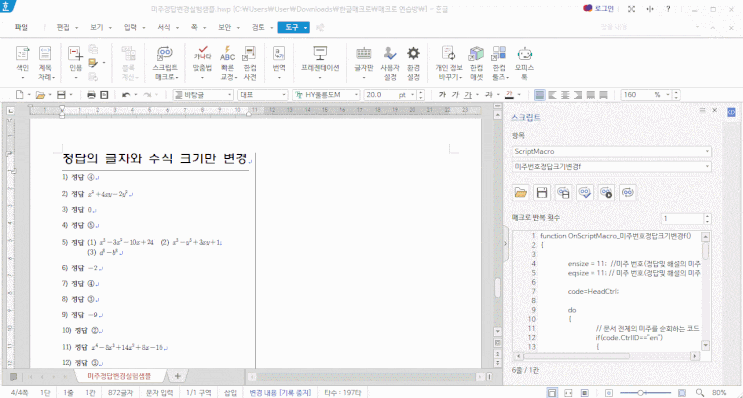Open the 색인 (Index) tool

coord(22,63)
